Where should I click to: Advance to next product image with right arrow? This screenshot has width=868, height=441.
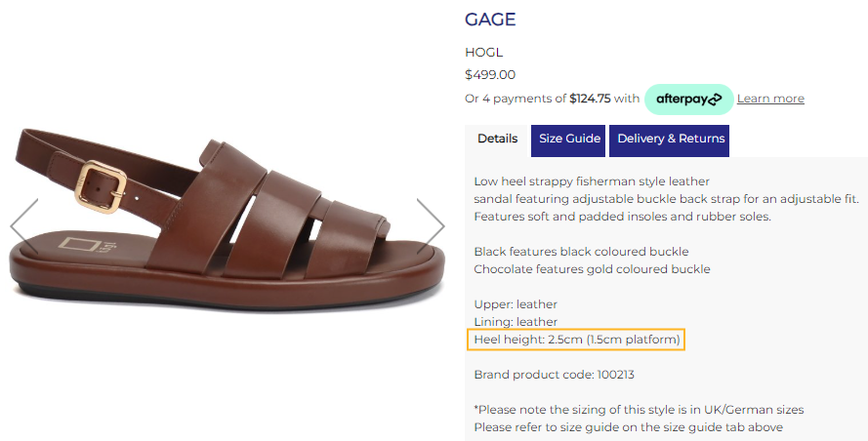point(431,225)
